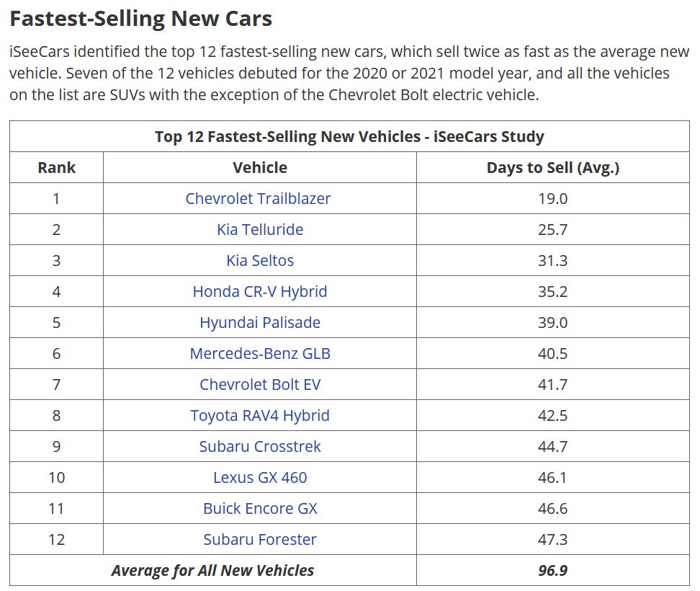Screen dimensions: 700x591
Task: Click the 19.0 days value for Trailblazer
Action: click(553, 198)
